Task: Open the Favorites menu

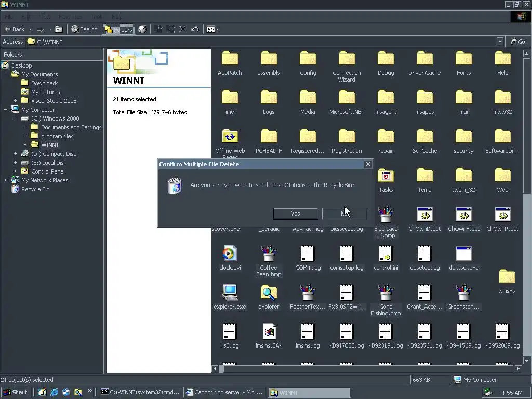Action: click(70, 17)
